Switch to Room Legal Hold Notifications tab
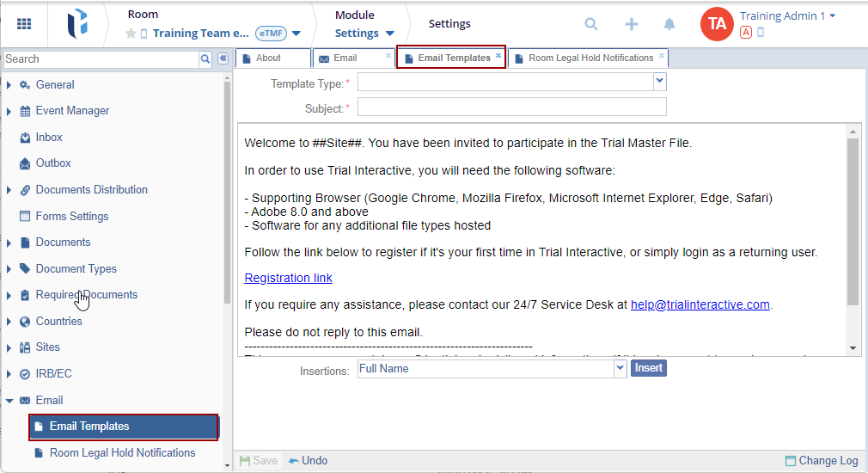Screen dimensions: 868x473 pos(590,58)
